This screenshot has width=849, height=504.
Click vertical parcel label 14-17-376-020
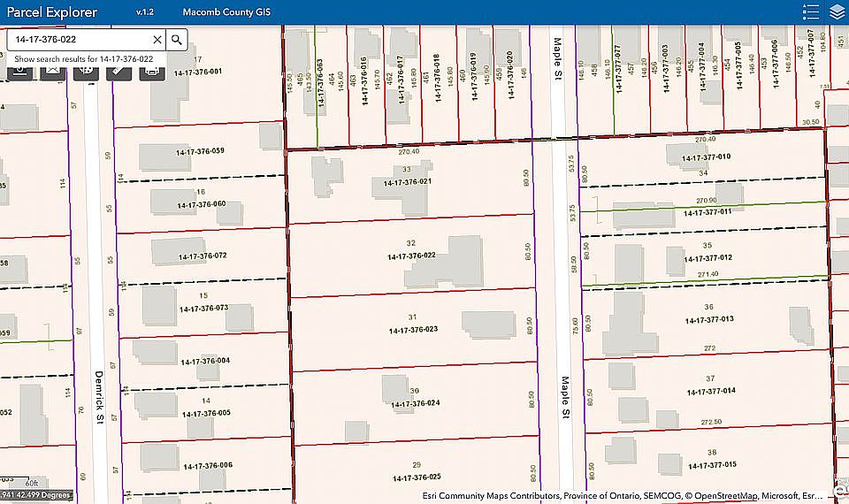coord(509,75)
